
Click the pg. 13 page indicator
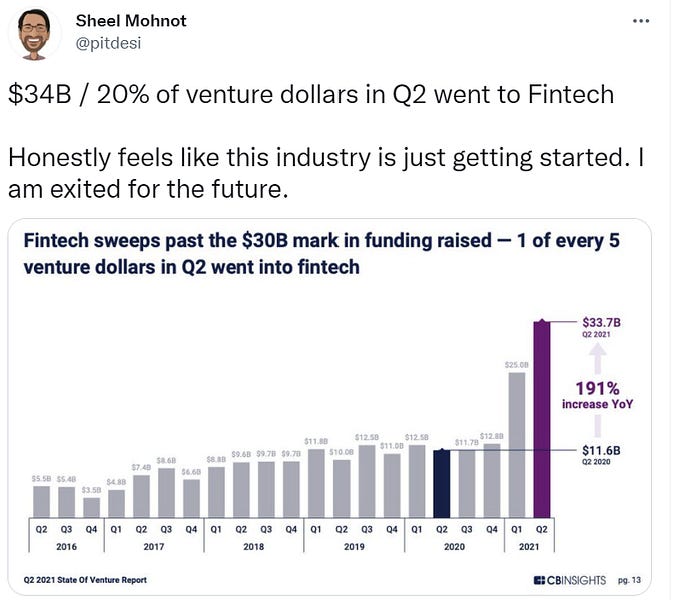629,580
